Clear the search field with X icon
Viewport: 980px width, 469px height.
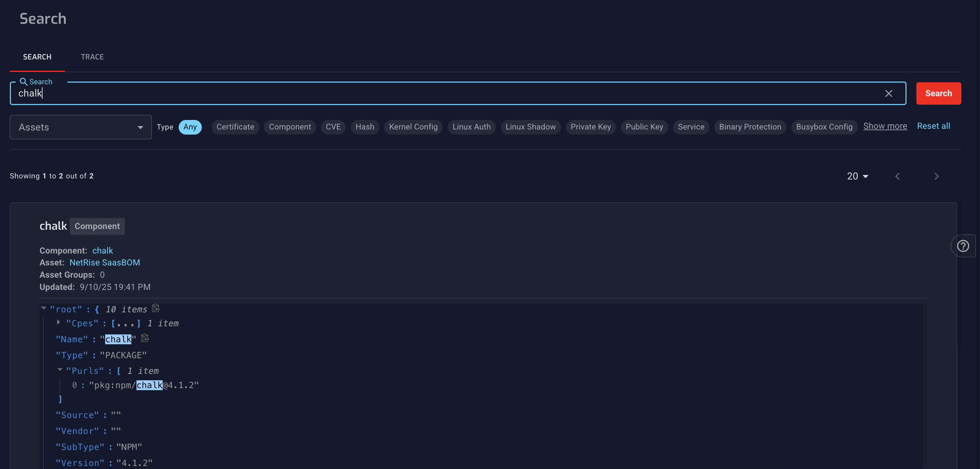[888, 93]
